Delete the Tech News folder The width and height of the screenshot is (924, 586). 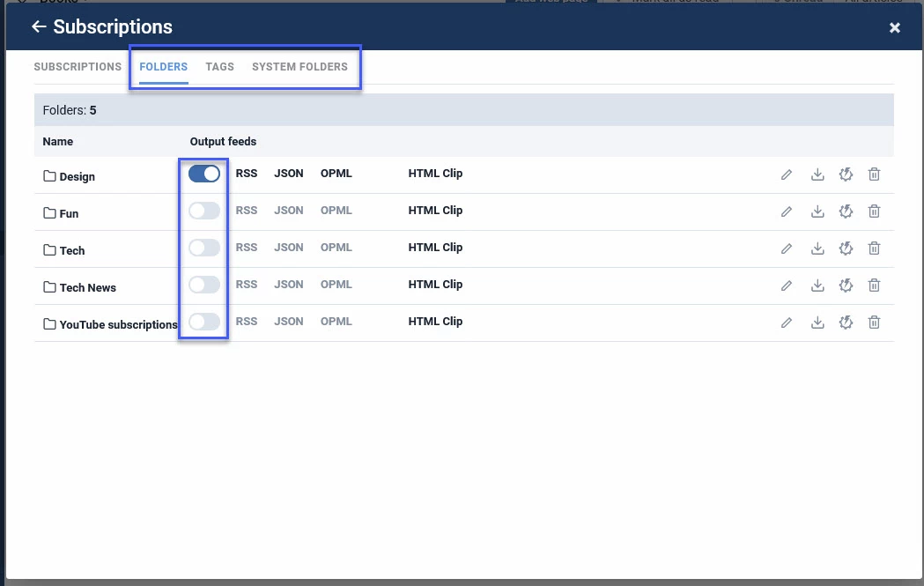(x=874, y=286)
